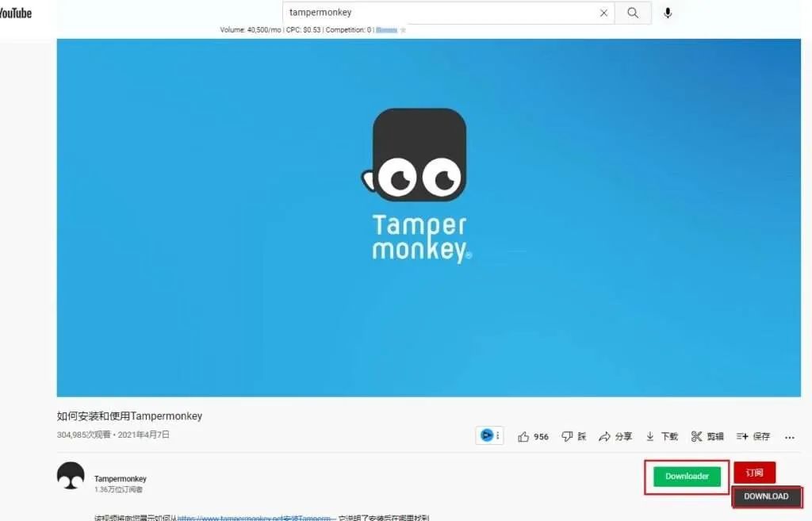
Task: Start a voice search with the microphone icon
Action: click(x=667, y=13)
